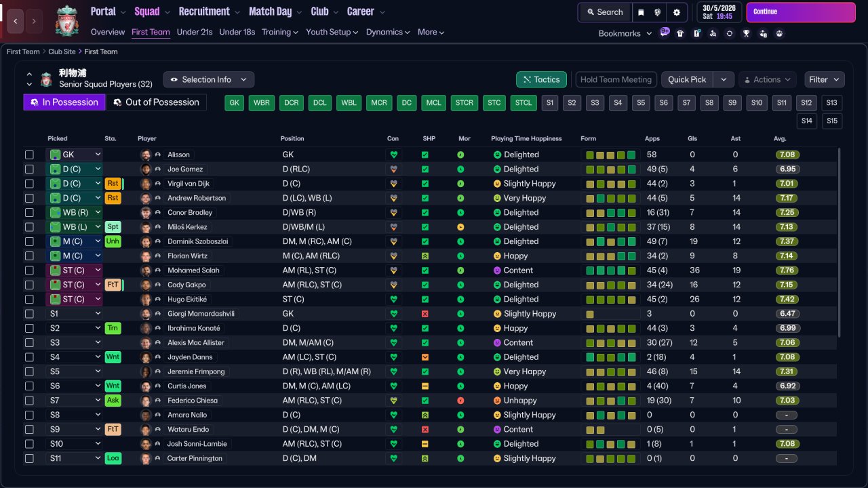
Task: Open Alisson's GK picked position dropdown
Action: (x=74, y=155)
